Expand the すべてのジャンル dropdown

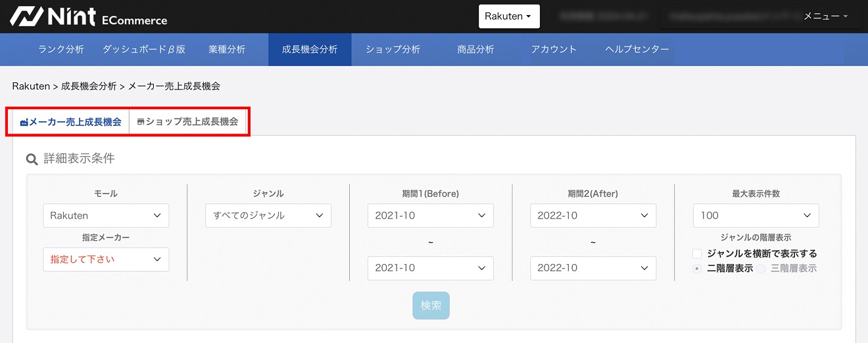click(268, 215)
